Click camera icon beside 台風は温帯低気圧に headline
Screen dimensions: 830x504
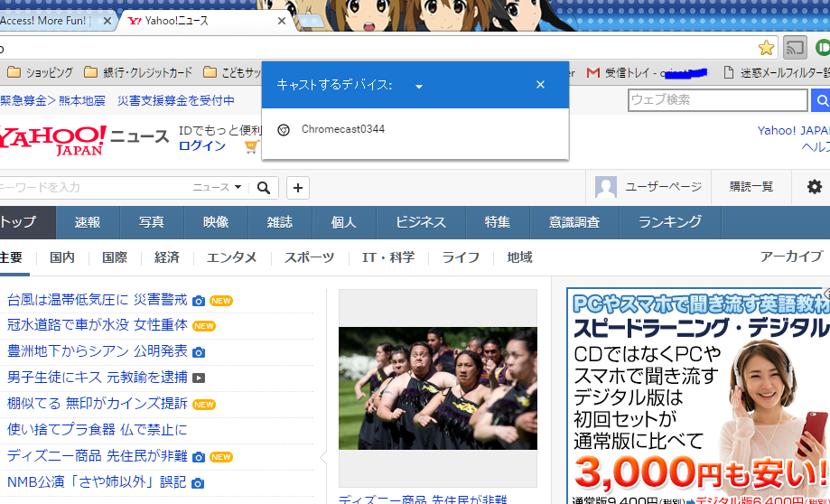click(x=199, y=301)
